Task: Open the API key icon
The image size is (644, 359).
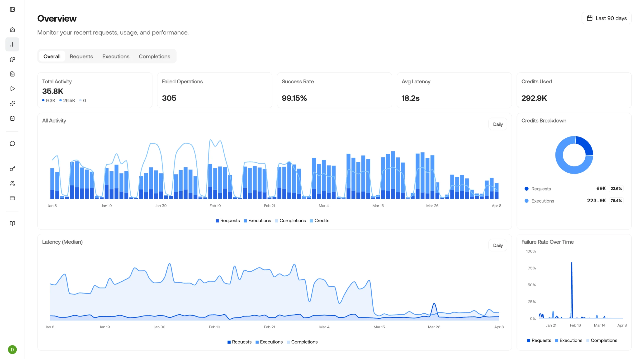Action: 12,169
